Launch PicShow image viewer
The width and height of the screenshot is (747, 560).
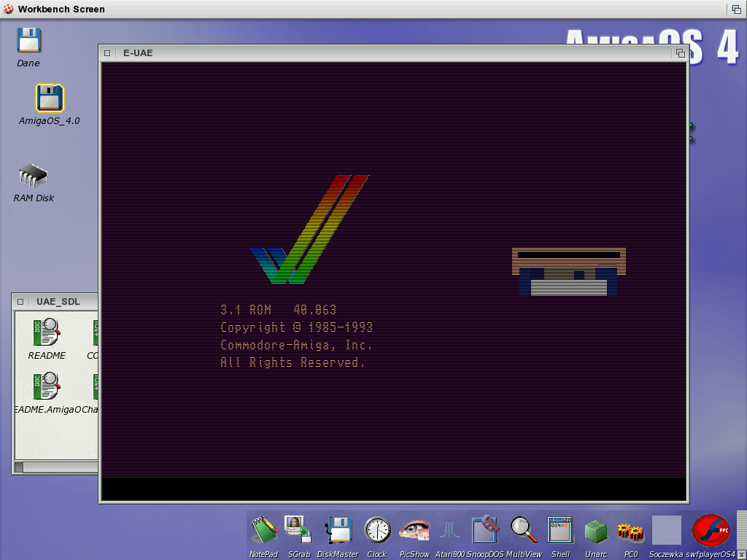(x=414, y=530)
